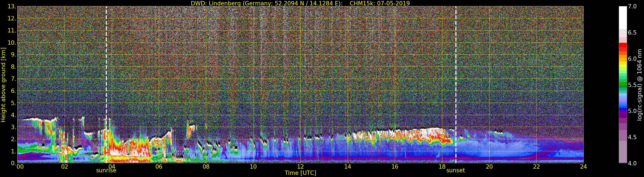Viewport: 644px width, 177px height.
Task: Click the red band on the colorbar
Action: pyautogui.click(x=623, y=46)
